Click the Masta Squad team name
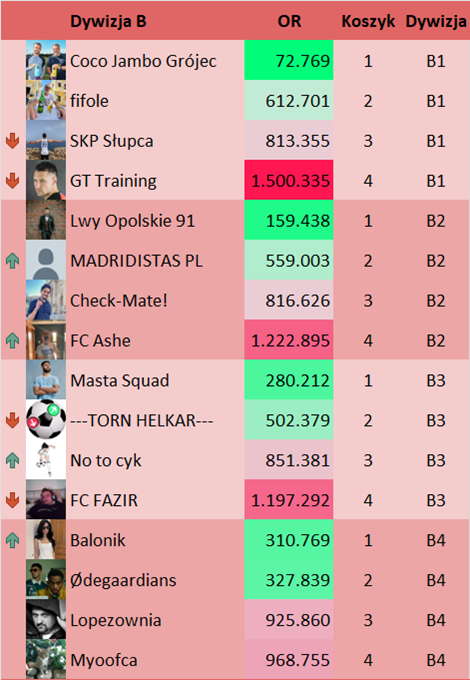The width and height of the screenshot is (470, 680). coord(120,380)
